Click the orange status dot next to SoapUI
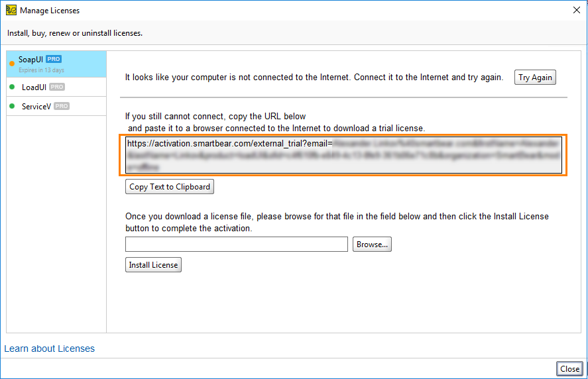This screenshot has width=588, height=379. coord(12,64)
